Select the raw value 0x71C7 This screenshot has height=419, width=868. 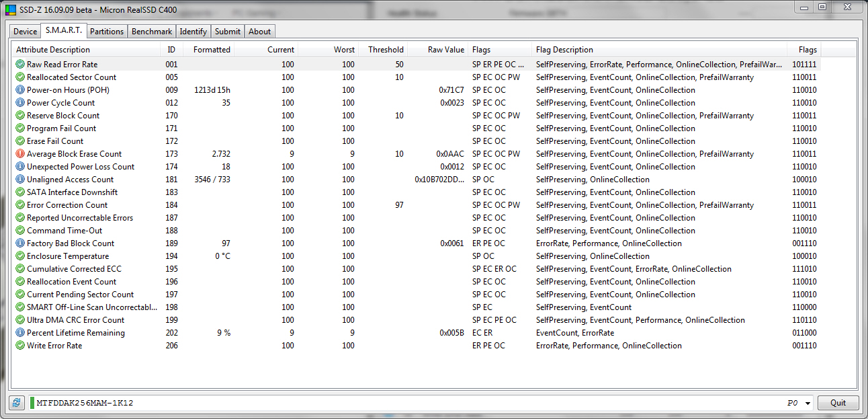(x=451, y=90)
